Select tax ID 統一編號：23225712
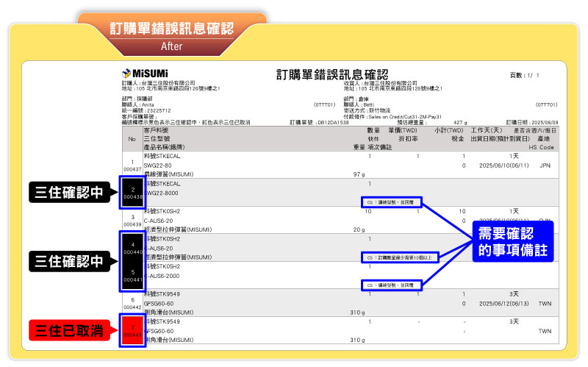 click(x=146, y=111)
